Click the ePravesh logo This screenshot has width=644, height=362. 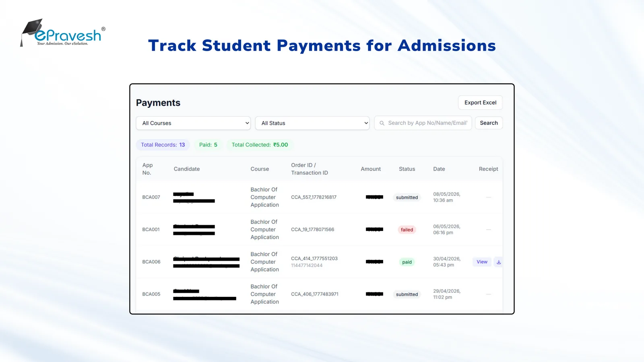(63, 33)
